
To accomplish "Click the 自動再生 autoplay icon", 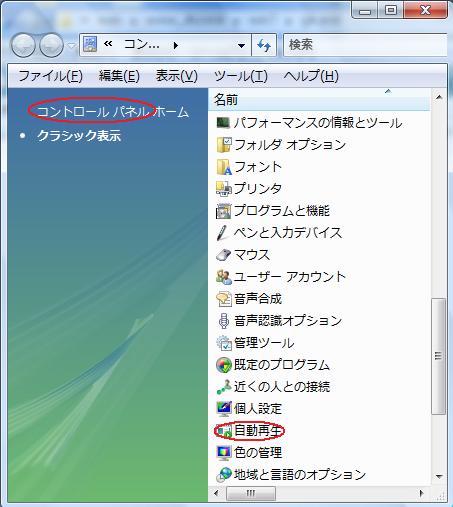I will click(x=224, y=431).
